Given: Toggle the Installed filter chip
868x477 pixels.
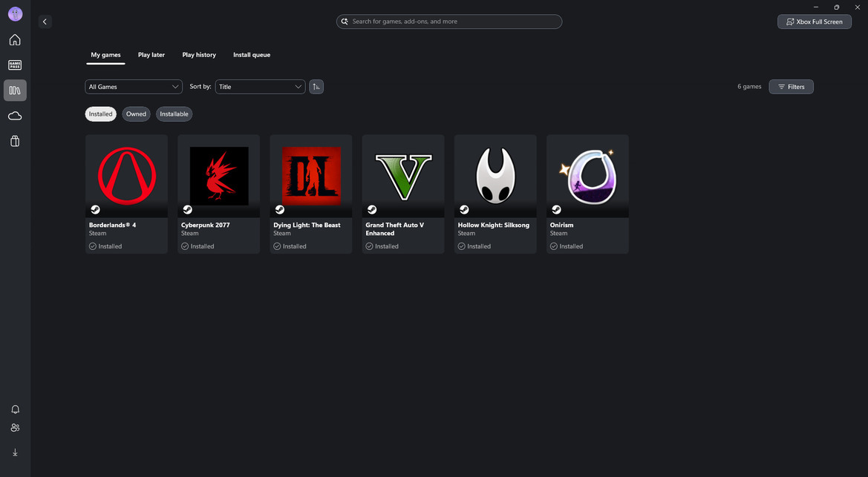Looking at the screenshot, I should pos(101,114).
